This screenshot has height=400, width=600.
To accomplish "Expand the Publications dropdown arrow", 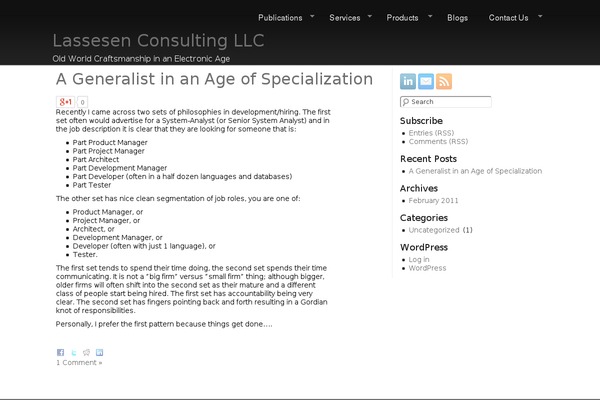I will point(312,16).
